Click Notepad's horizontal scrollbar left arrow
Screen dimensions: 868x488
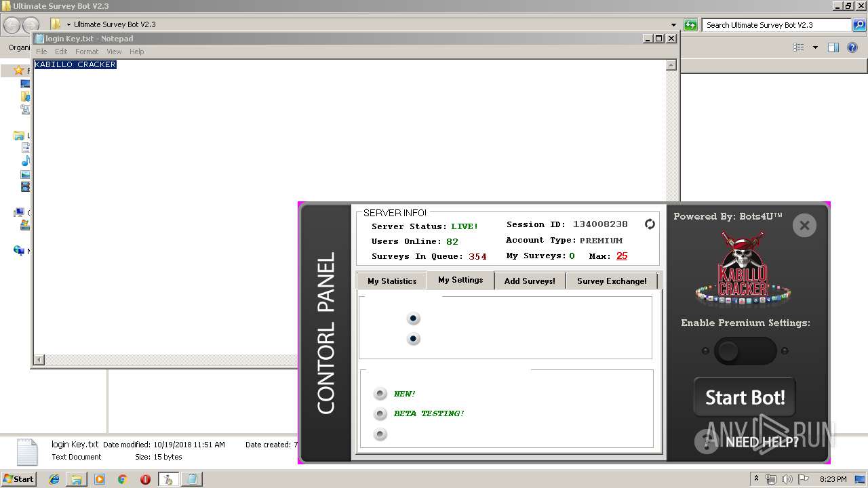point(39,360)
